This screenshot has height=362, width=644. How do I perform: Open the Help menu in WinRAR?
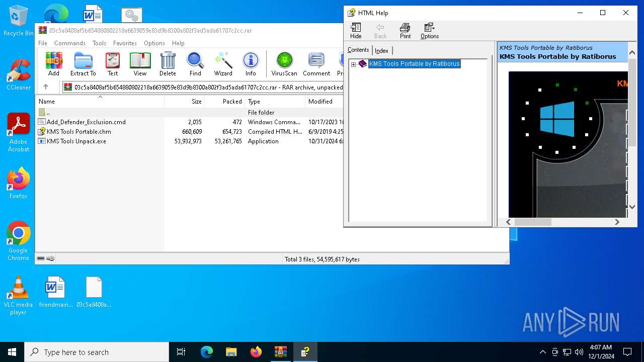tap(178, 43)
